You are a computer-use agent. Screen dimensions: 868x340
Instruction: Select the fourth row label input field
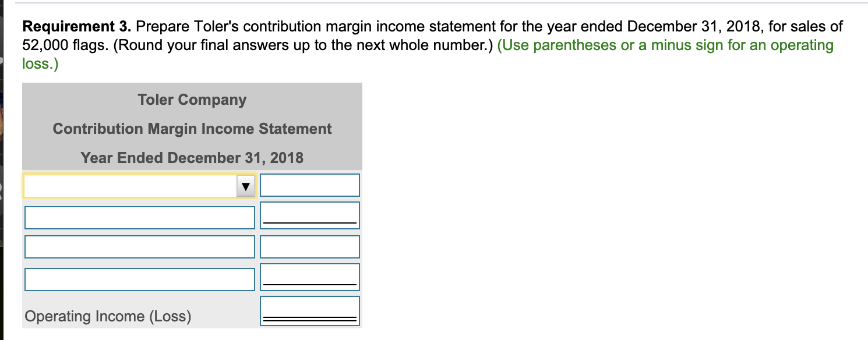click(139, 278)
